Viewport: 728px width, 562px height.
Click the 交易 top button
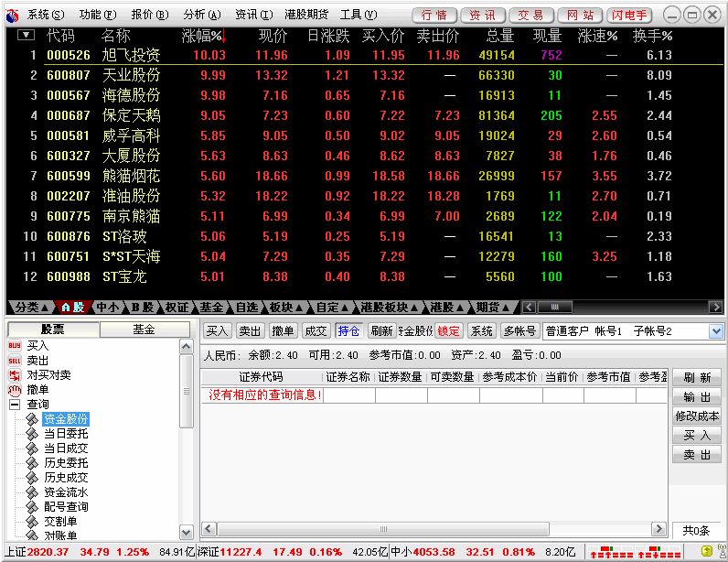[x=531, y=16]
